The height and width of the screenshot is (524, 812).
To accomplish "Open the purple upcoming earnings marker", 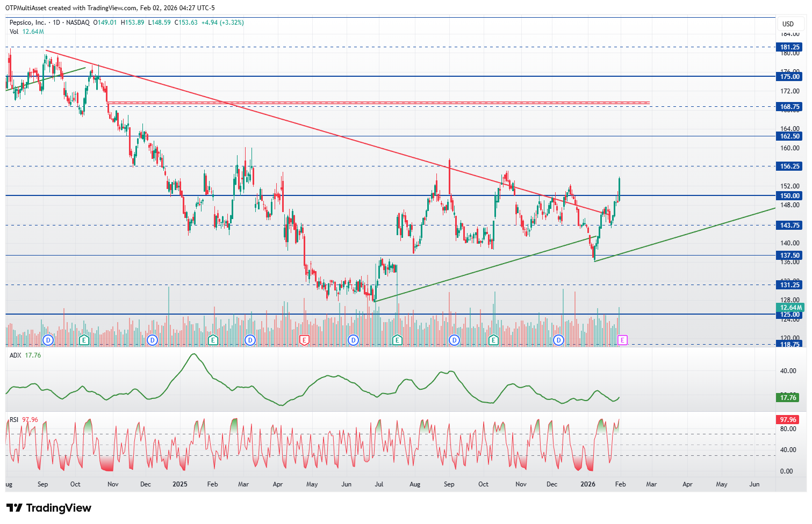I will pyautogui.click(x=622, y=340).
